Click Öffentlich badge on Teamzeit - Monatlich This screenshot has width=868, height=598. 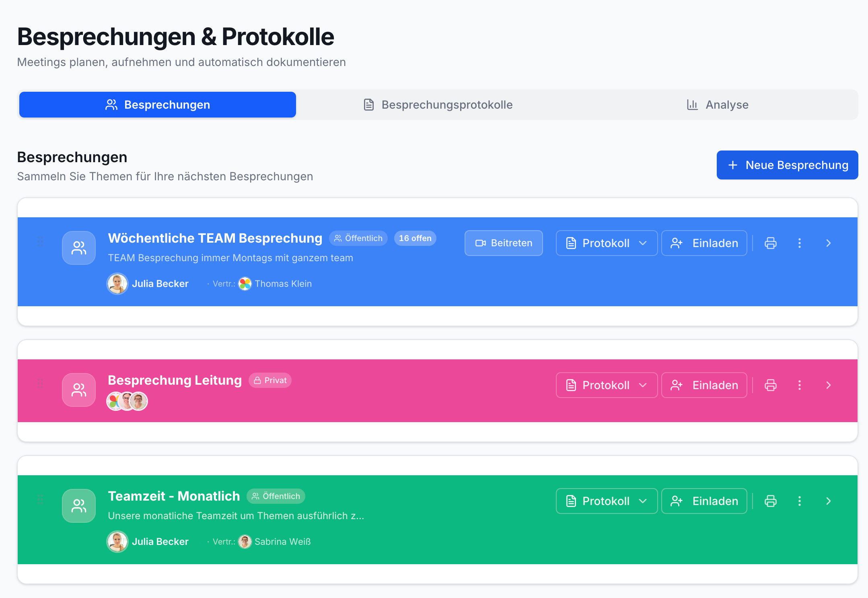point(276,496)
